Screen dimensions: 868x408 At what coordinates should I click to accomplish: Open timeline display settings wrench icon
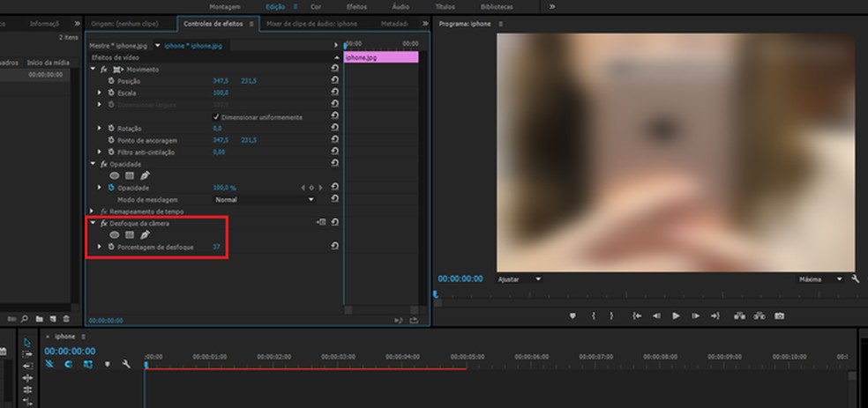[x=126, y=364]
